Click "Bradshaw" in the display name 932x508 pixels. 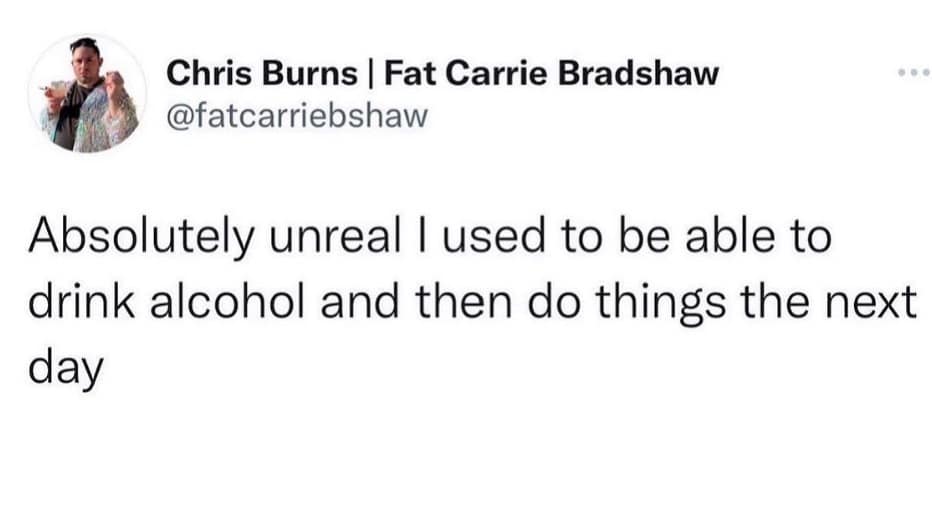point(624,73)
